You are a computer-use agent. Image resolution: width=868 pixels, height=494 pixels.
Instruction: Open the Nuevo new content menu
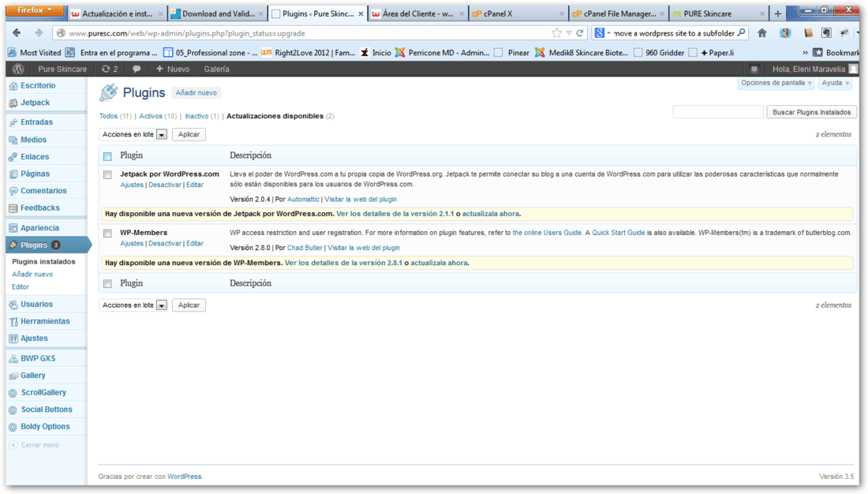pos(173,69)
